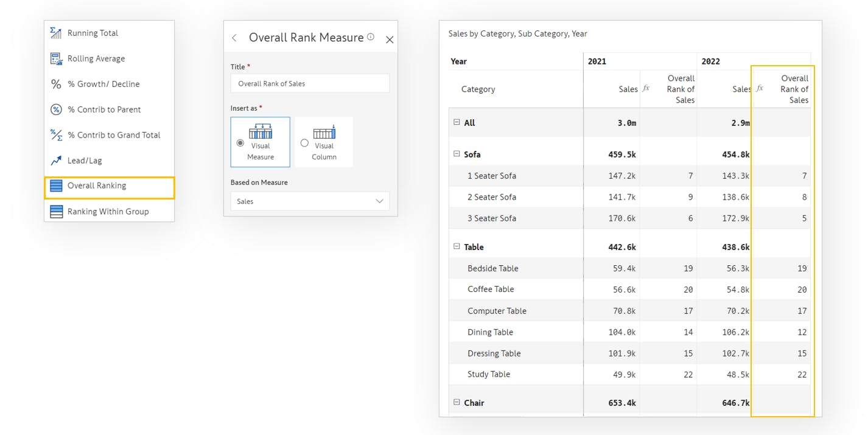Choose Overall Ranking menu entry
This screenshot has width=868, height=435.
click(x=97, y=186)
